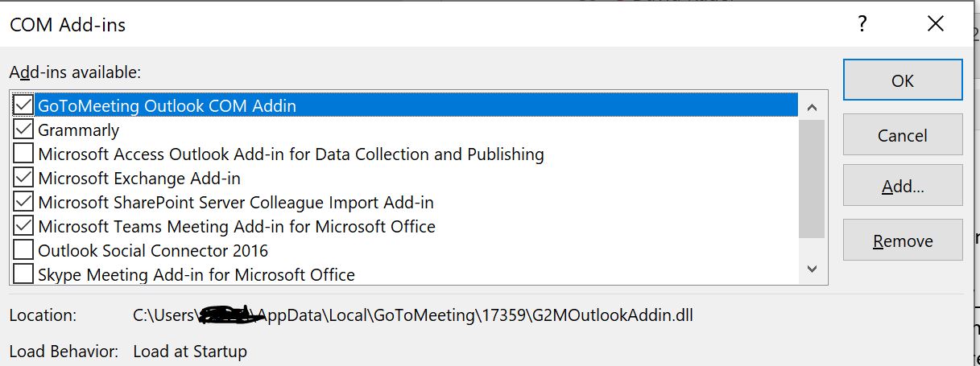Open the Add... add-in browser

click(x=902, y=187)
